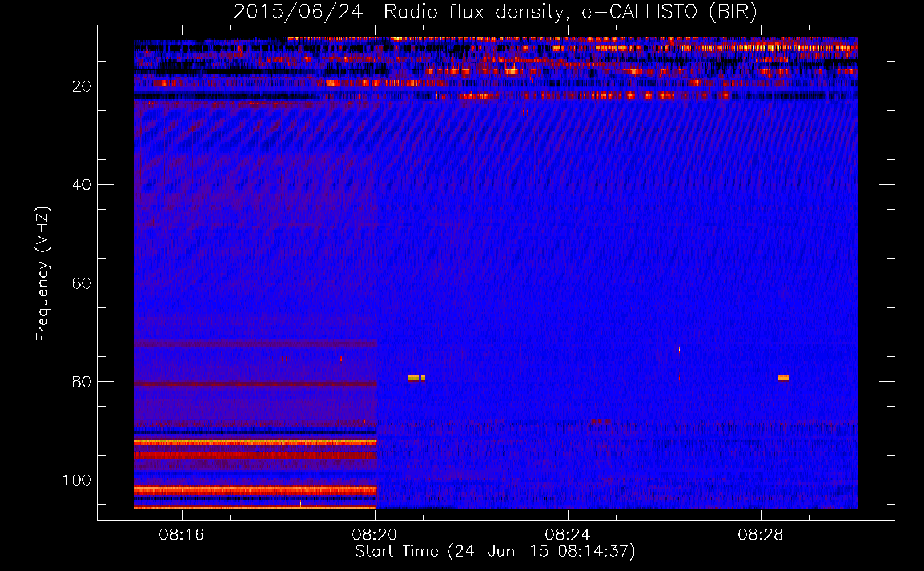
Task: Click the 80 MHz frequency tick label
Action: 82,381
